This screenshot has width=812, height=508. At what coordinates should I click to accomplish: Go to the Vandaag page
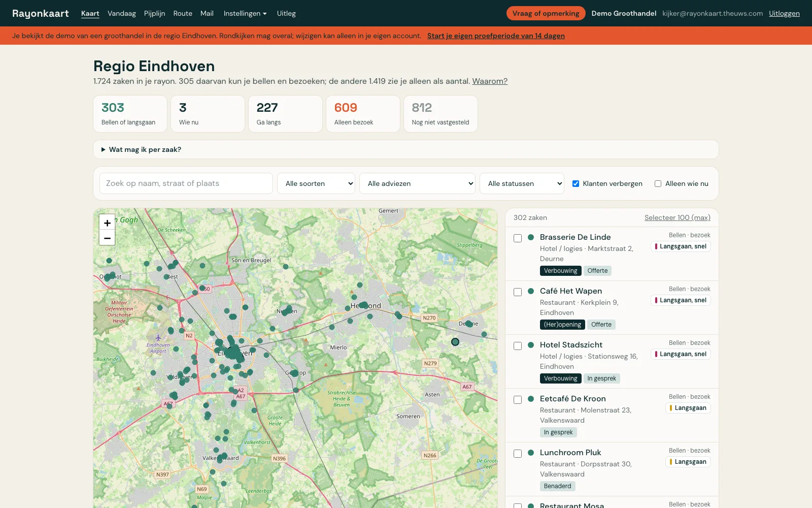pyautogui.click(x=122, y=13)
